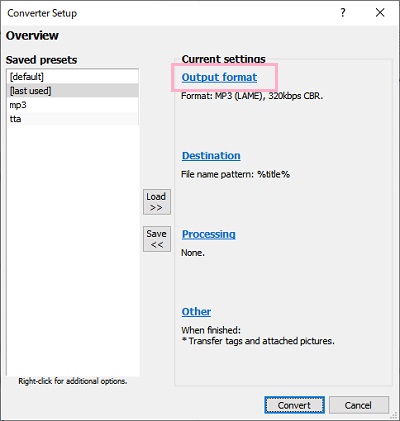Select the mp3 saved preset

tap(72, 105)
